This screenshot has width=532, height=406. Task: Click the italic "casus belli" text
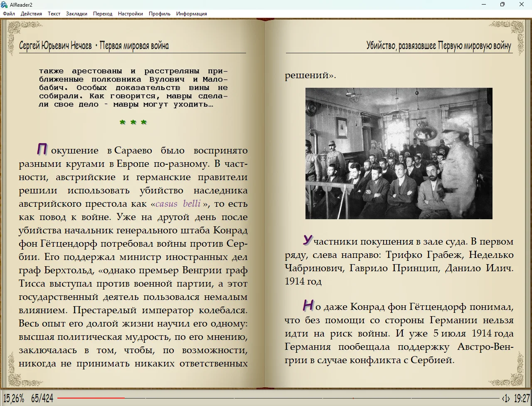point(178,204)
